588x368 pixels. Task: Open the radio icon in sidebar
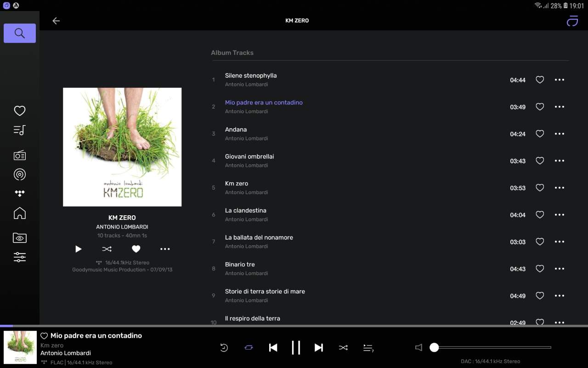(x=19, y=155)
